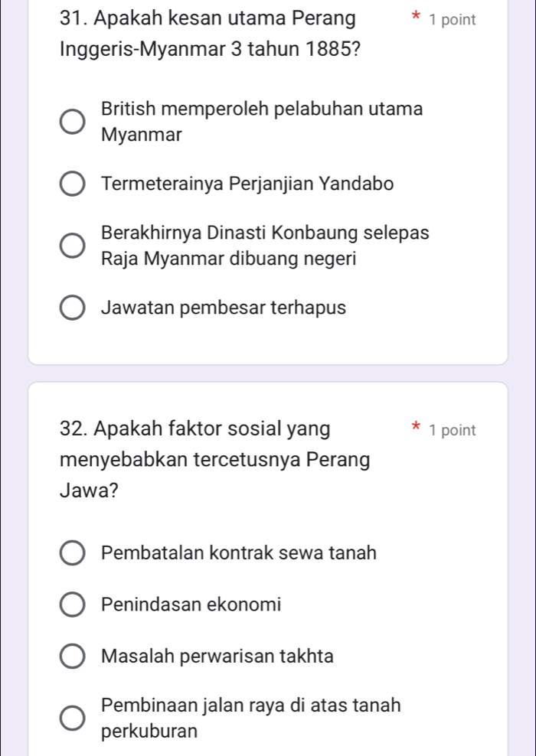Screen dimensions: 536x756
Task: Click the 'Berakhirnya Dinasti Konbaung selepas' answer text
Action: tap(264, 233)
